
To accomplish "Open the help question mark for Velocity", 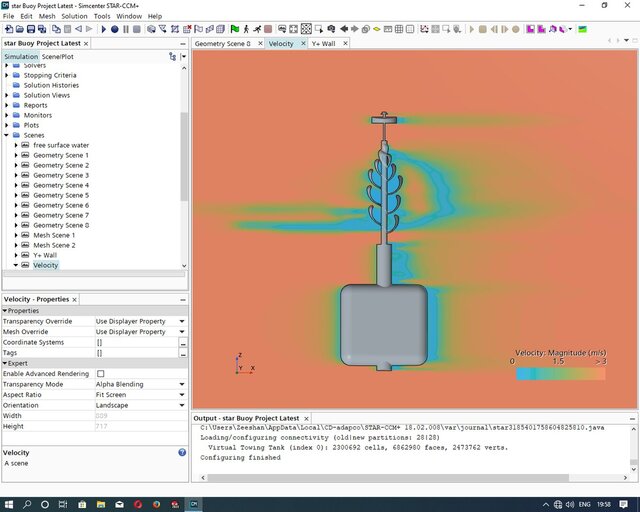I will (x=182, y=452).
